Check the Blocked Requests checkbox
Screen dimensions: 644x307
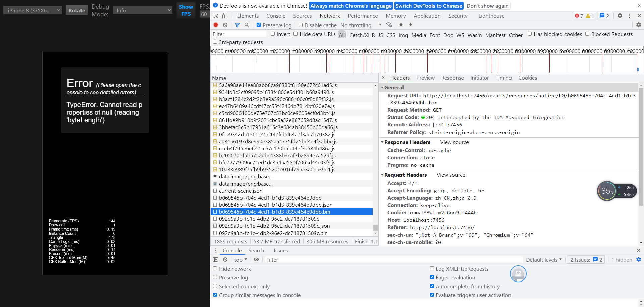(x=587, y=34)
